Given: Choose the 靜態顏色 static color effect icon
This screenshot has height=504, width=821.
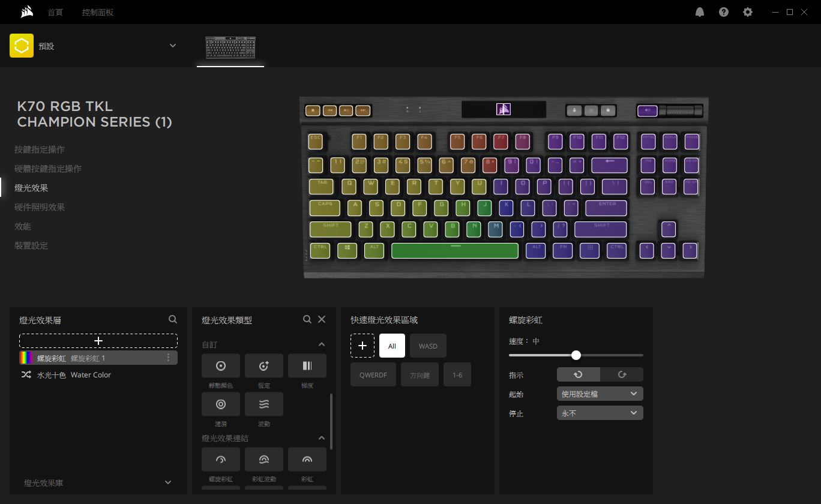Looking at the screenshot, I should (221, 365).
